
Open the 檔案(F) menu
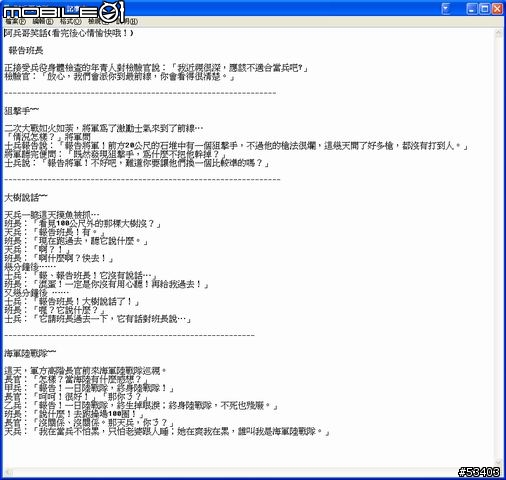(15, 22)
